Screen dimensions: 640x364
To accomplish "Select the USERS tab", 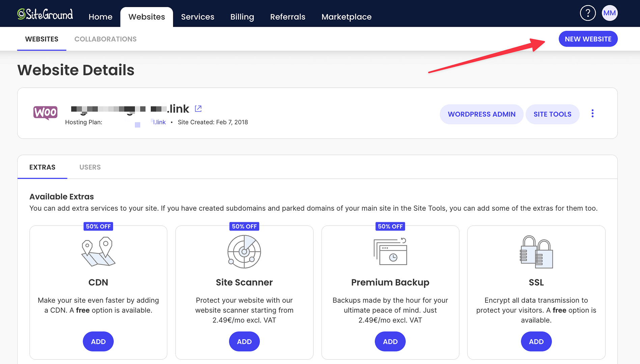I will pos(90,167).
